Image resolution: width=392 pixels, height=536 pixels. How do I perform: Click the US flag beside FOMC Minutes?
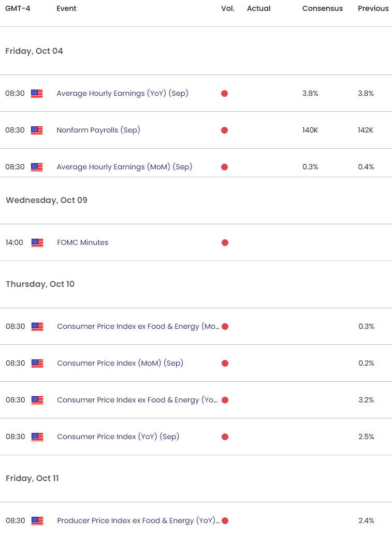click(37, 242)
